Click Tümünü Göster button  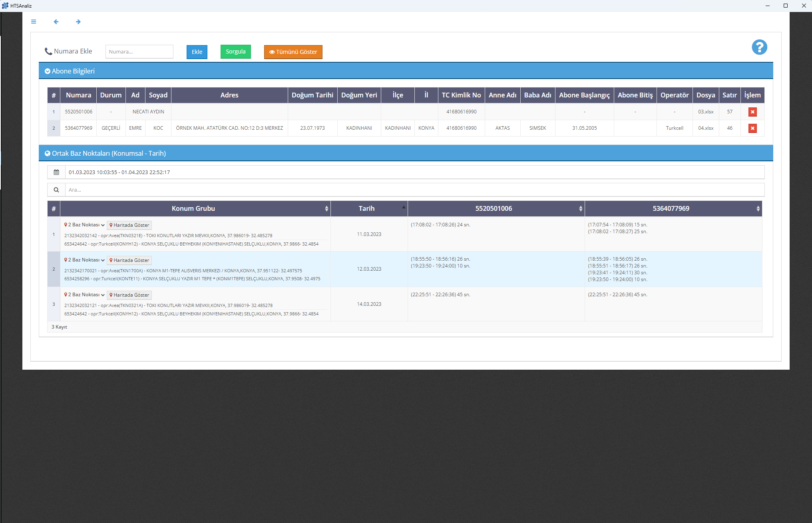[293, 52]
